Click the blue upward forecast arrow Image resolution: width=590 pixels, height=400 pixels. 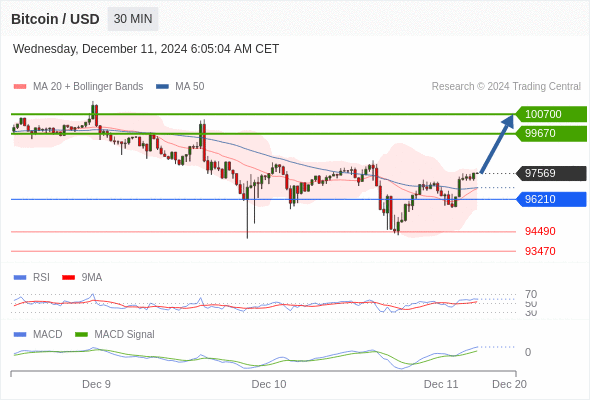pos(497,144)
